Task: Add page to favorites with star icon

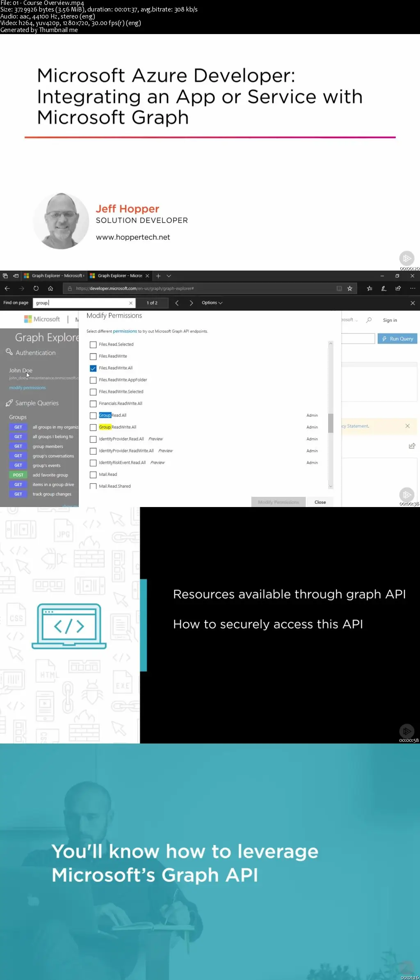Action: [x=350, y=288]
